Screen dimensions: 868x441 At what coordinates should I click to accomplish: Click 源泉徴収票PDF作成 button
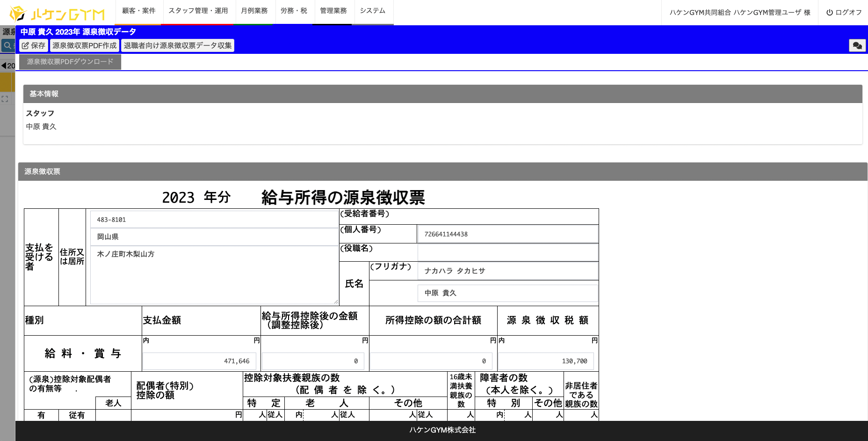coord(85,45)
